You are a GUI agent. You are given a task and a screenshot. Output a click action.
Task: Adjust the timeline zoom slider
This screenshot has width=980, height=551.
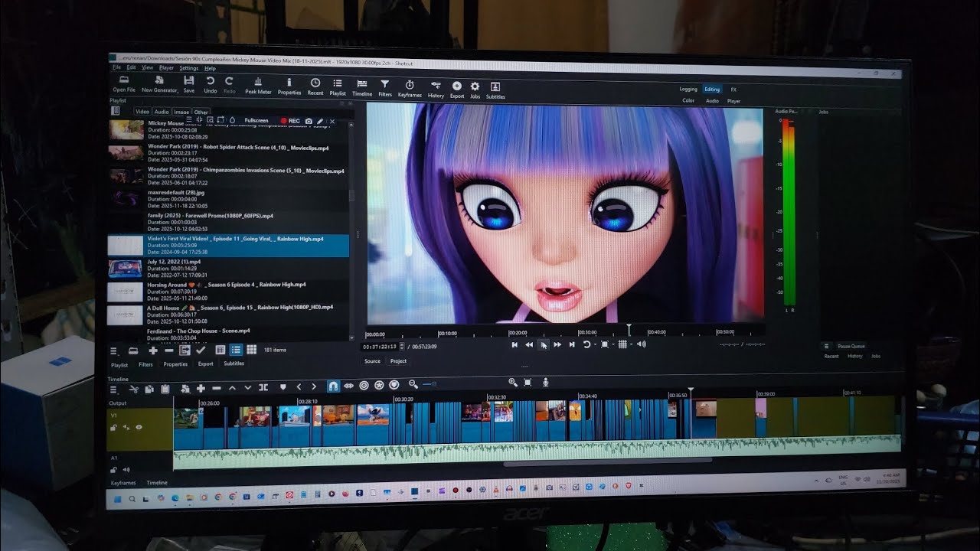pyautogui.click(x=430, y=383)
